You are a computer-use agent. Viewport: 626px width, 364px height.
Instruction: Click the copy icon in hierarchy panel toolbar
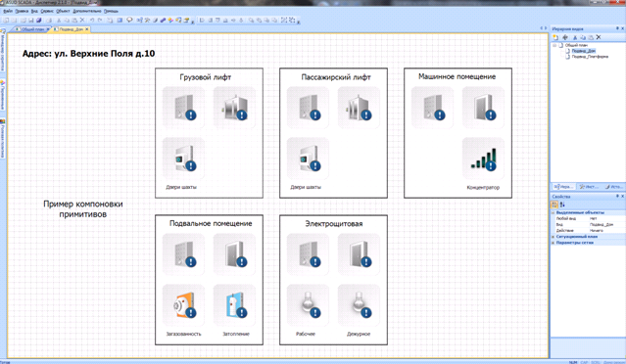coord(583,37)
